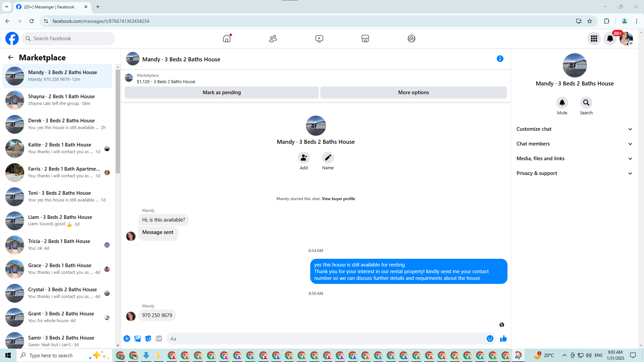
Task: Choose a sticker in composer
Action: pyautogui.click(x=148, y=339)
